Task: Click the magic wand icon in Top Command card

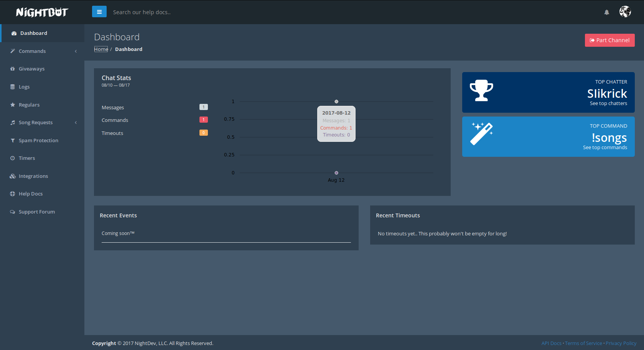Action: pyautogui.click(x=482, y=133)
